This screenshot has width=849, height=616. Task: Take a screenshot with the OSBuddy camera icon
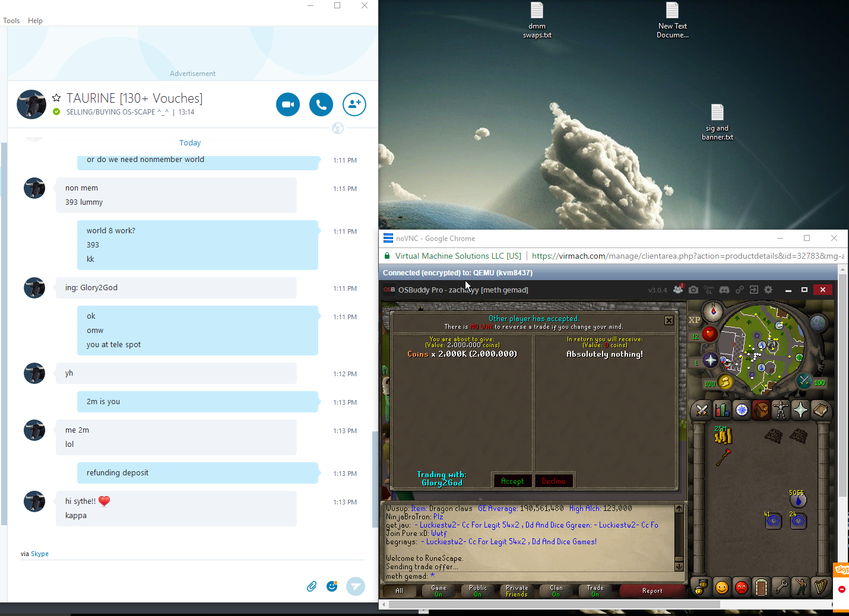pos(693,290)
